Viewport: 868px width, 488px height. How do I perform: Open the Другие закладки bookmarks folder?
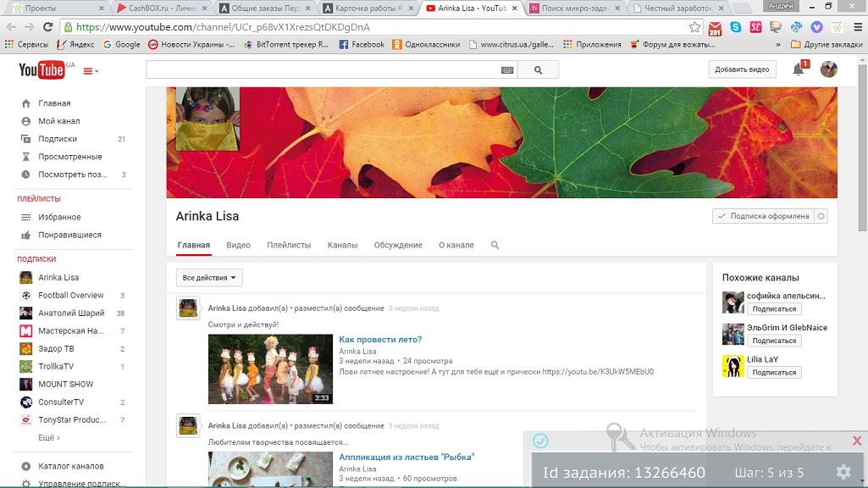click(x=827, y=44)
